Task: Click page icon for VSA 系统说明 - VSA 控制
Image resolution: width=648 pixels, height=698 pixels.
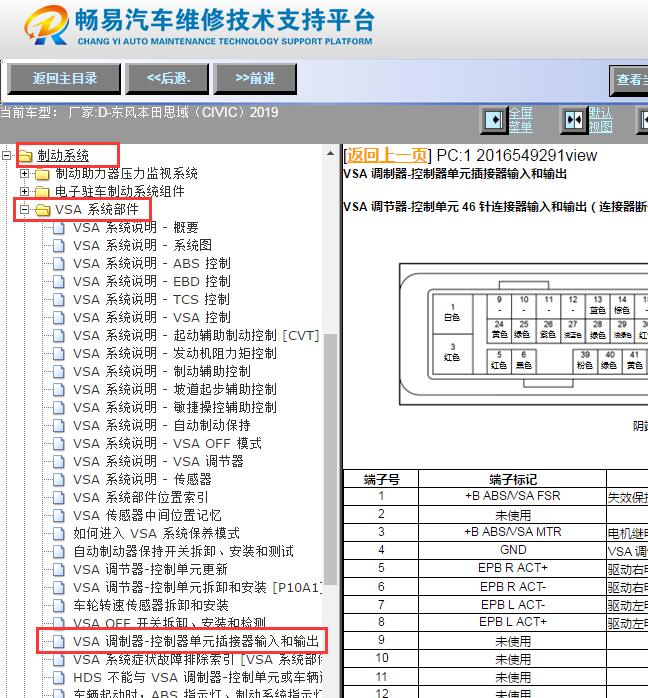Action: tap(58, 317)
